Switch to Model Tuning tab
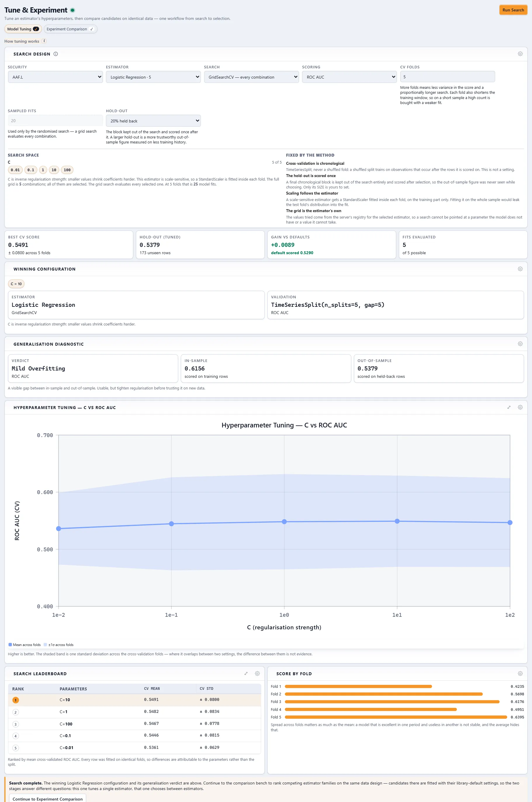 23,29
